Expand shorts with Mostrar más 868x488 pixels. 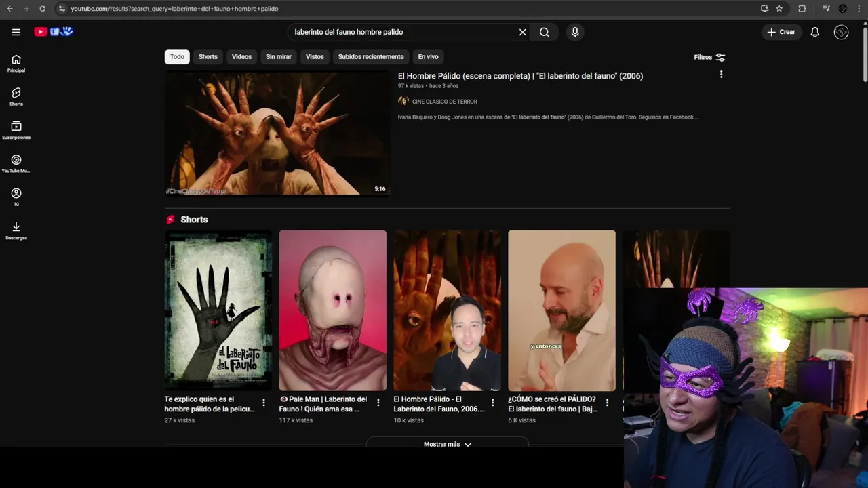448,445
